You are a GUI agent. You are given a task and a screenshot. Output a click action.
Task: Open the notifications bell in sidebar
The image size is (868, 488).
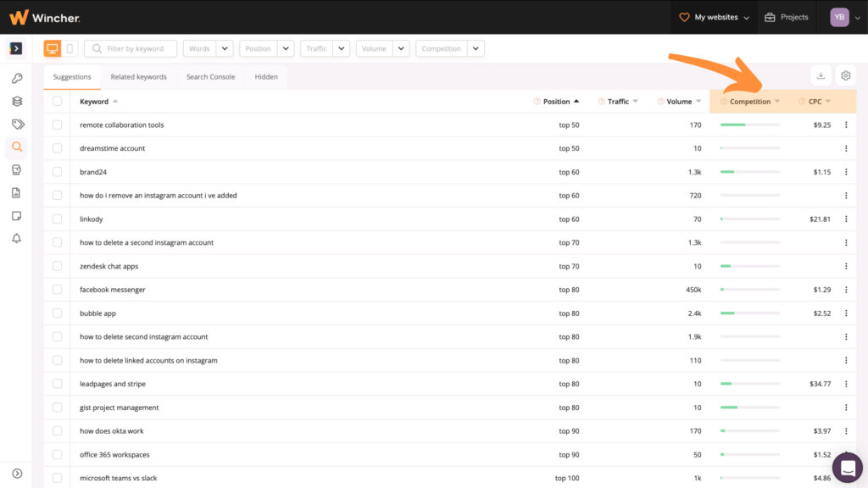pos(17,238)
